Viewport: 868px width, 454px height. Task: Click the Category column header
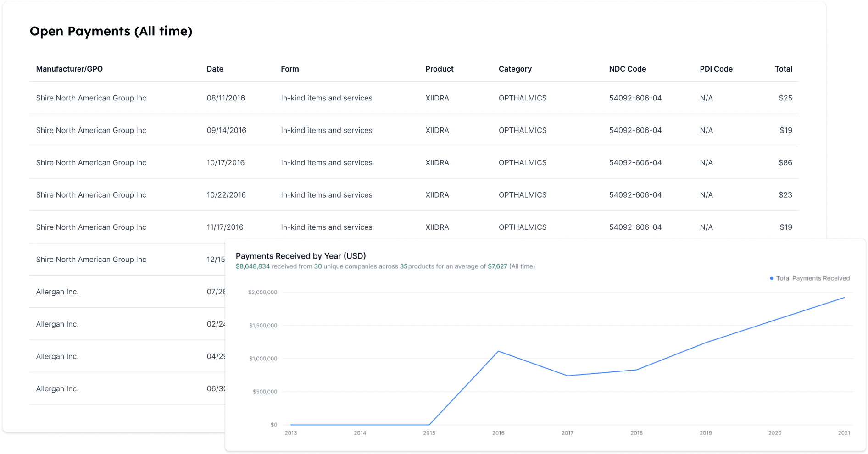pos(515,69)
